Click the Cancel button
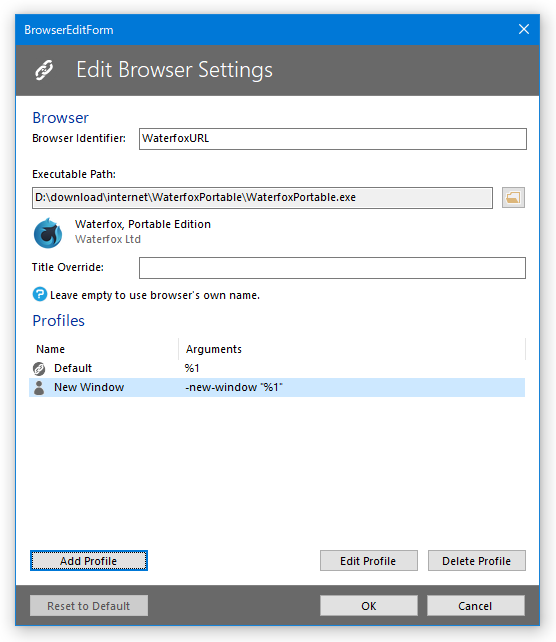 [476, 606]
